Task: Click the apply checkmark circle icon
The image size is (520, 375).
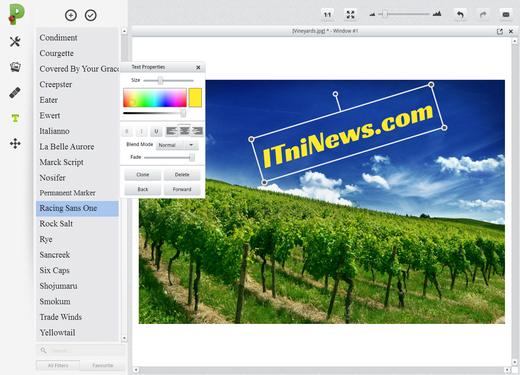Action: pyautogui.click(x=91, y=15)
